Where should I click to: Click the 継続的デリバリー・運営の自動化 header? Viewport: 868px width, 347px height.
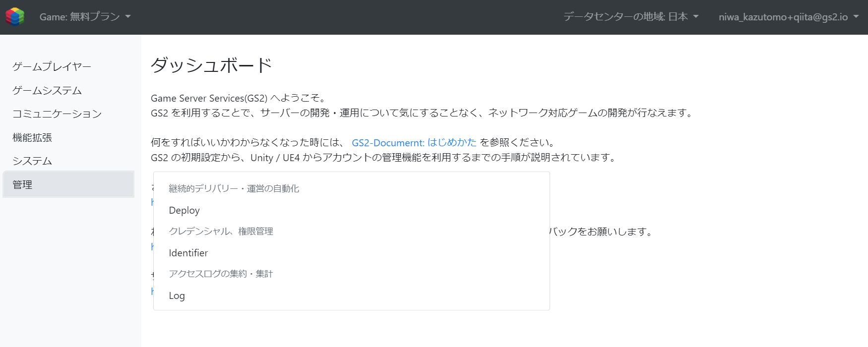[x=234, y=188]
